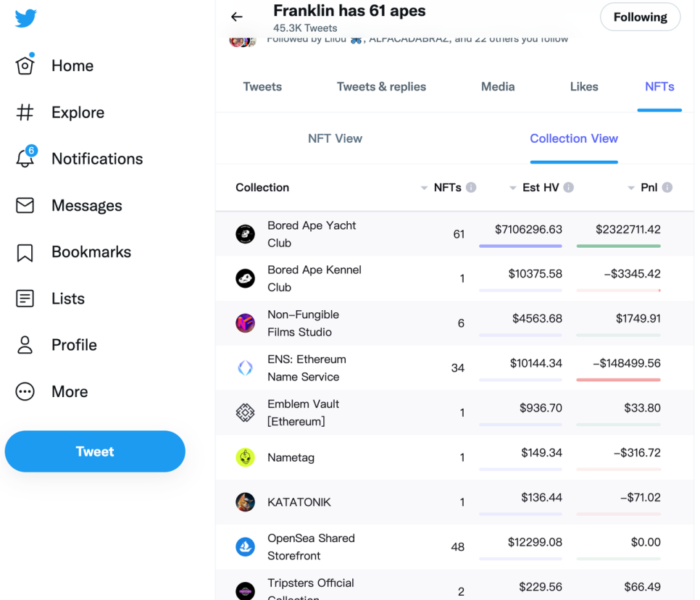Click the Following button

[x=640, y=17]
